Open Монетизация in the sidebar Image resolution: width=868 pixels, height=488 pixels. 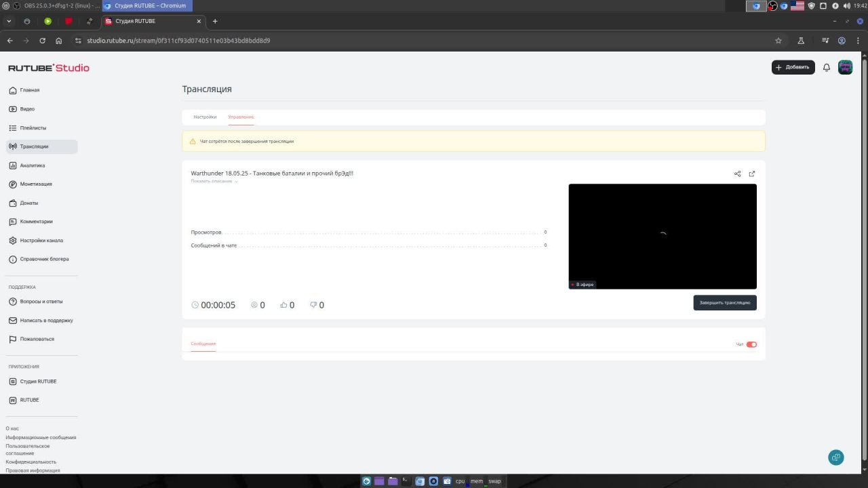pos(30,184)
